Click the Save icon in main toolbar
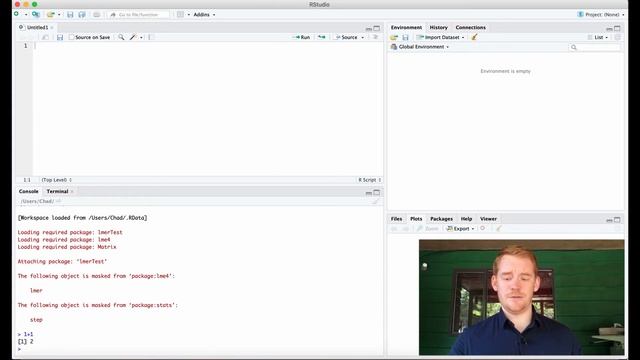Image resolution: width=640 pixels, height=360 pixels. tap(70, 15)
